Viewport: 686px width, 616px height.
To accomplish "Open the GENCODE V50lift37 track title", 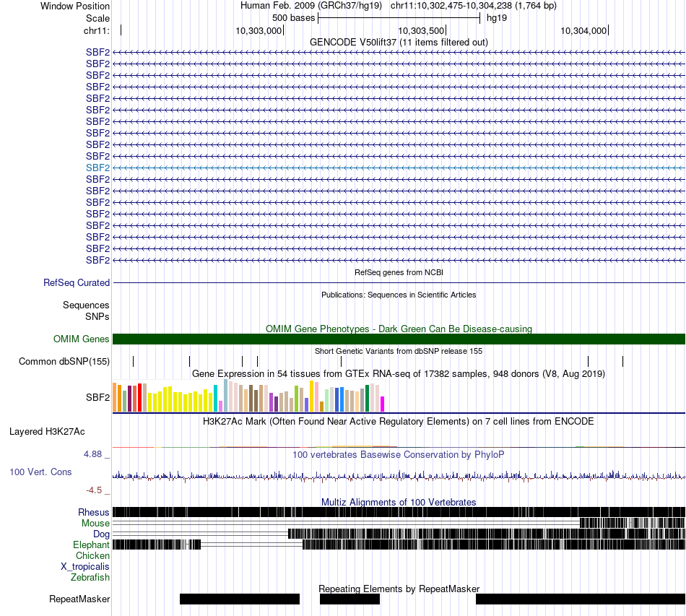I will coord(399,42).
